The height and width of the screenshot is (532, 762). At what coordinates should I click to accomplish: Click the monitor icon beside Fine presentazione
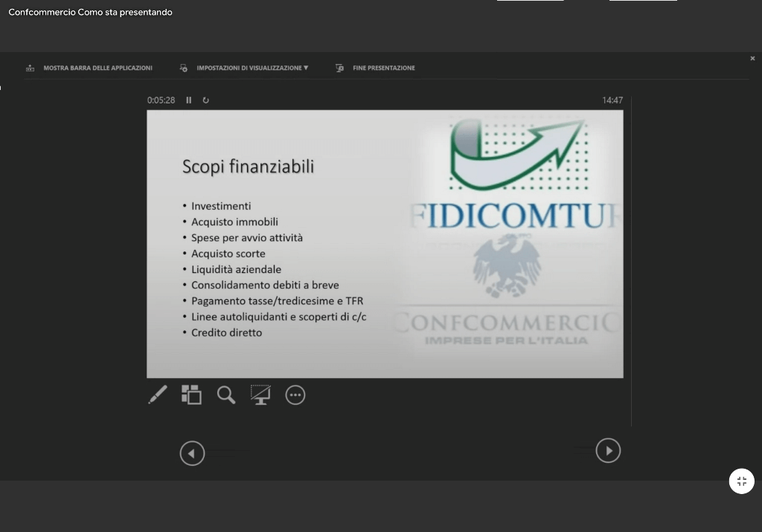(339, 68)
